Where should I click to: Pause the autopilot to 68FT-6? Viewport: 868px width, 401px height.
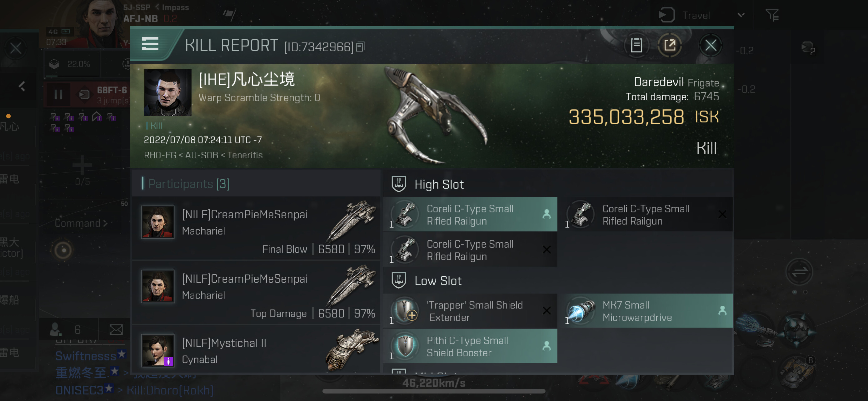click(58, 95)
